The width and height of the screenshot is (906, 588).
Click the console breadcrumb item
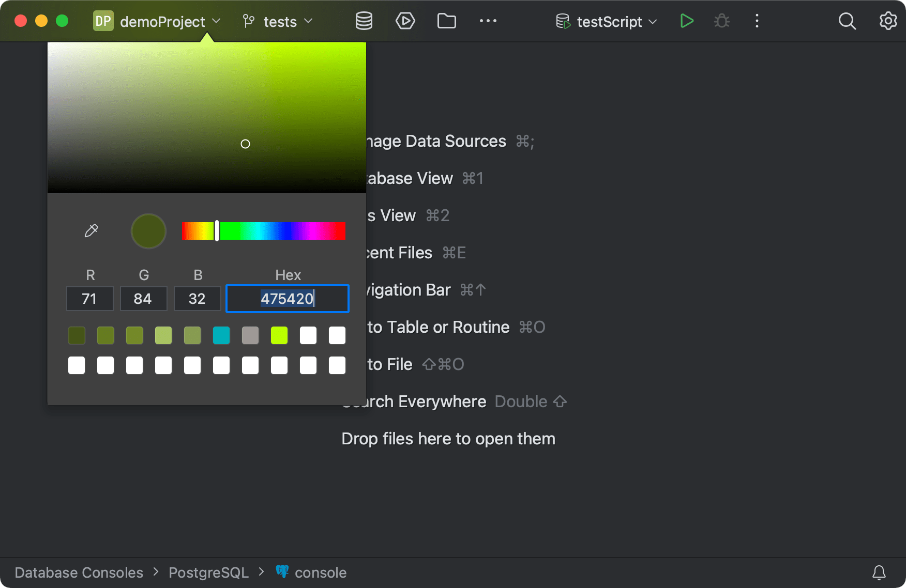[x=321, y=572]
